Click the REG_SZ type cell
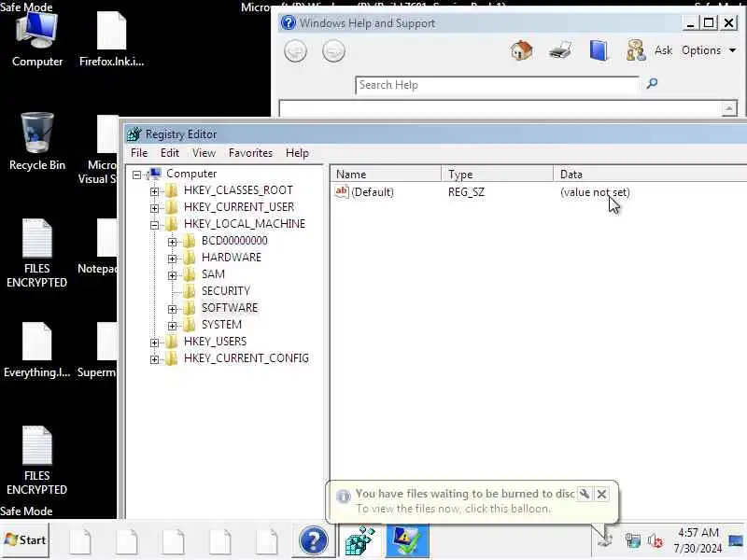747x560 pixels. 466,192
